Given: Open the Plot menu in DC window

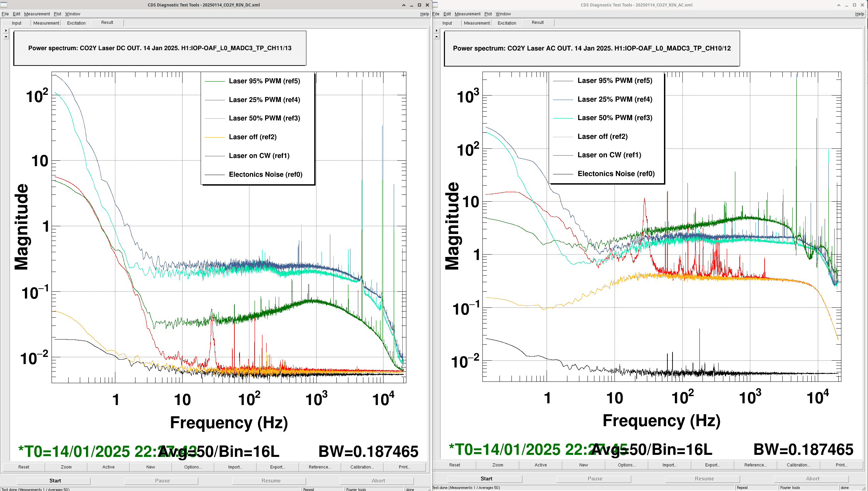Looking at the screenshot, I should point(57,14).
